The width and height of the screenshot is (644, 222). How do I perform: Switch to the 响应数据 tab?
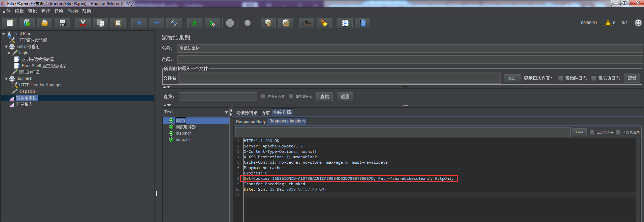tap(282, 112)
